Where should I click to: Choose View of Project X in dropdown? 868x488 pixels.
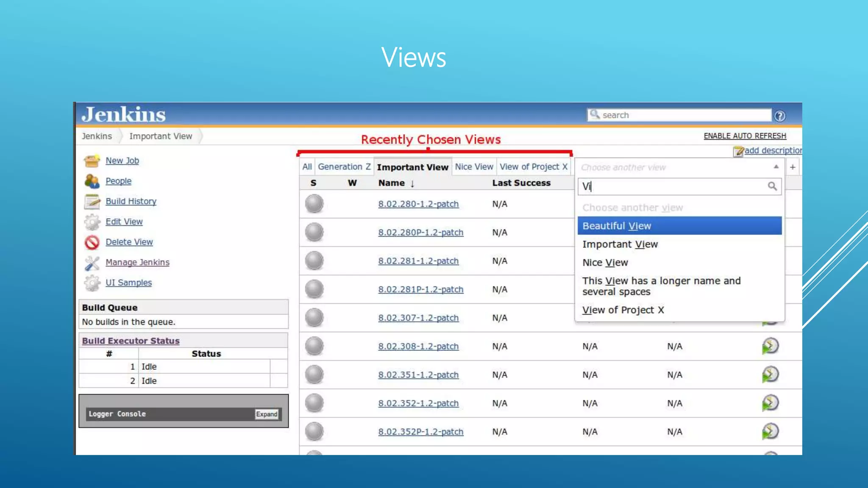pos(623,310)
